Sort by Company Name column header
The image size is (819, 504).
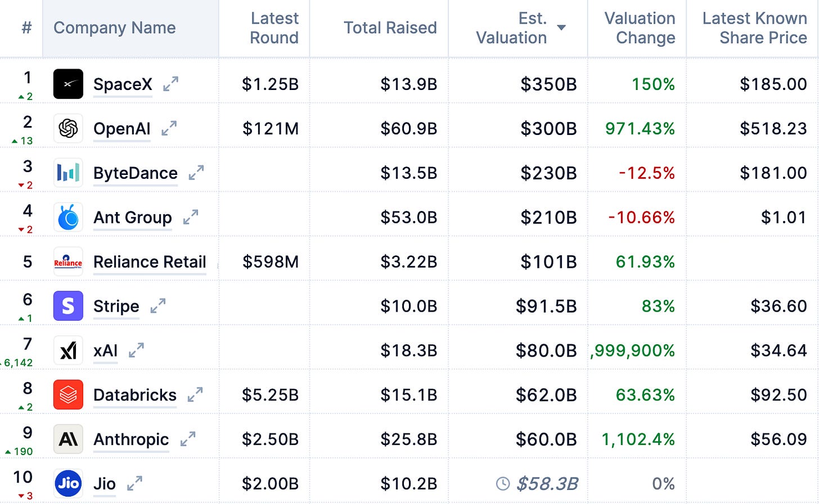tap(115, 28)
